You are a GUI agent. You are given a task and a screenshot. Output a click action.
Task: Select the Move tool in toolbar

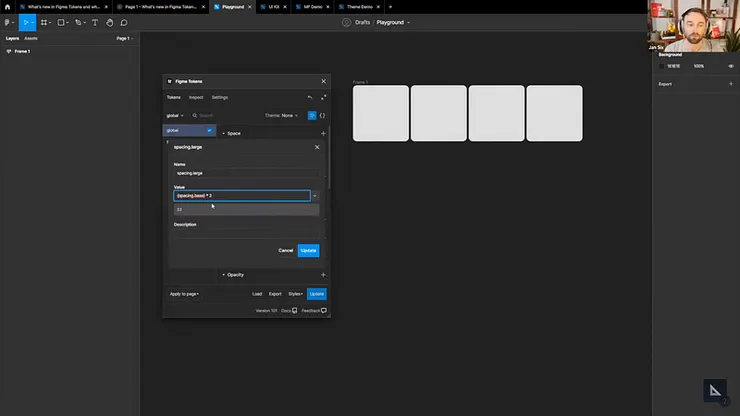tap(26, 22)
